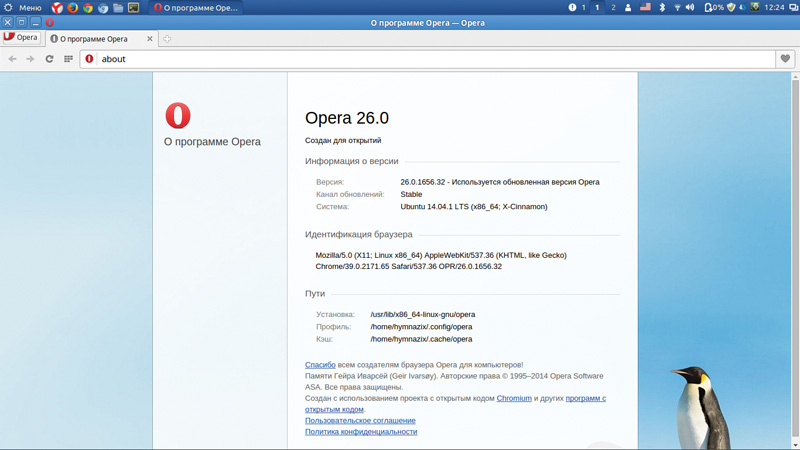Open the volume speaker indicator
The width and height of the screenshot is (800, 450).
pos(690,7)
